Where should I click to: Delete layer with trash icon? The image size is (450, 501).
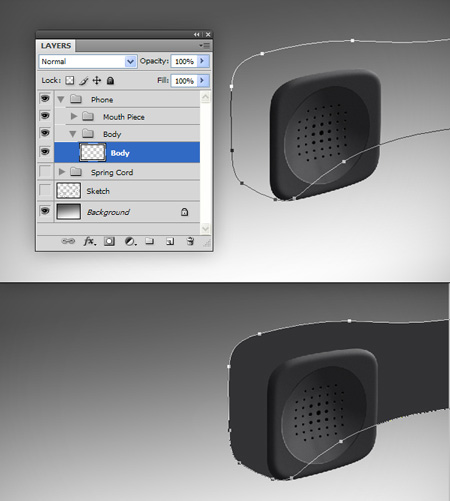click(x=190, y=241)
